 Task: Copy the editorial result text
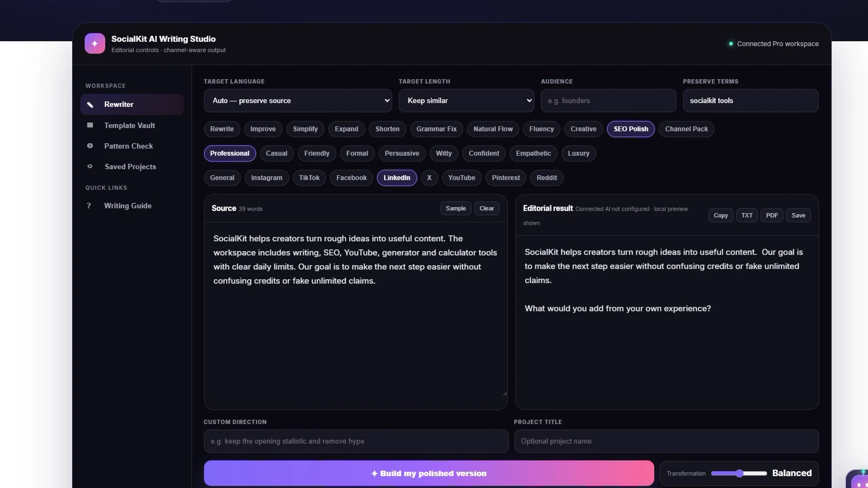pyautogui.click(x=720, y=216)
